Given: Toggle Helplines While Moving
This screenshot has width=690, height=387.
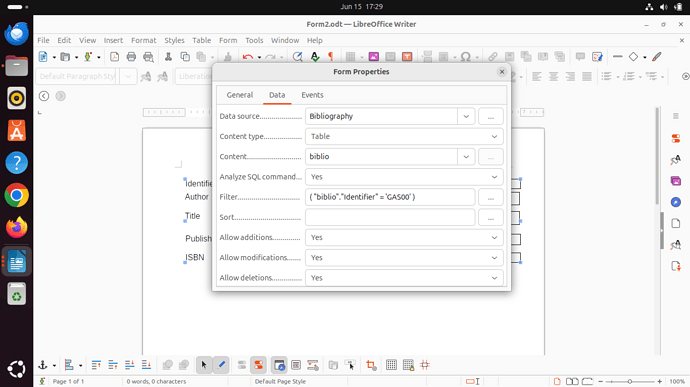Looking at the screenshot, I should [x=425, y=365].
